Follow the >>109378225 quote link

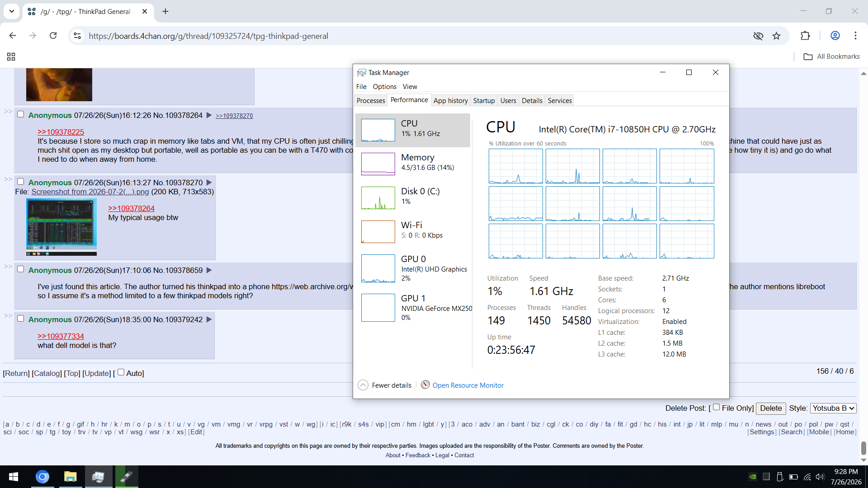tap(61, 132)
